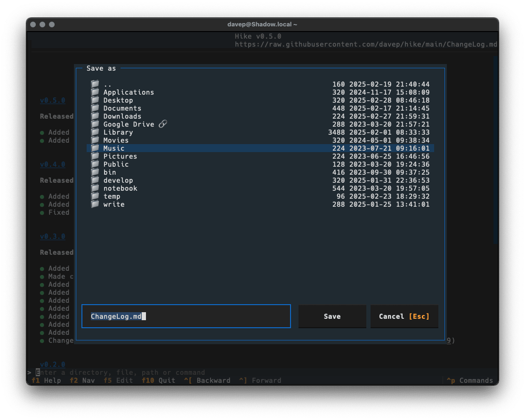
Task: Click the f5 Edit footer key
Action: coord(118,380)
